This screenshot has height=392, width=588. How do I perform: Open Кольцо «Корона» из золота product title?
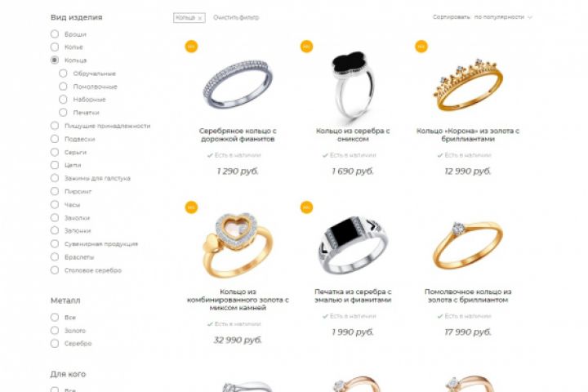pyautogui.click(x=468, y=135)
